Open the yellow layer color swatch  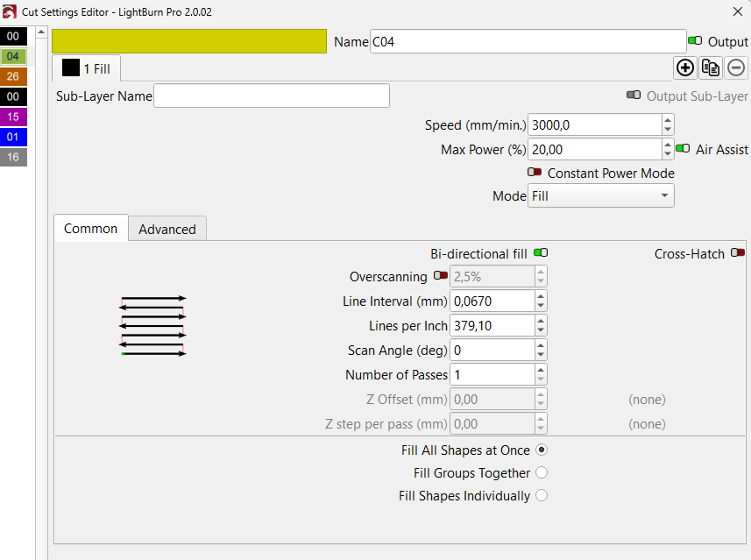189,41
